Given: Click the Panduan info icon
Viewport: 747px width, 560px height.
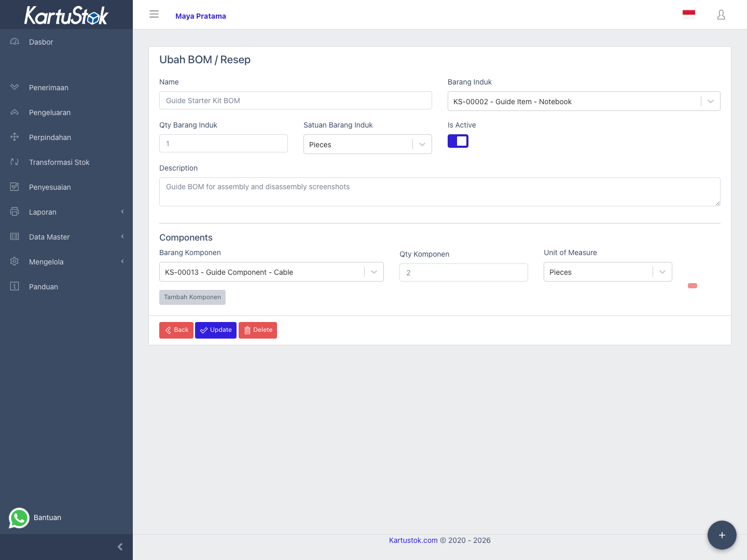Looking at the screenshot, I should pyautogui.click(x=15, y=286).
